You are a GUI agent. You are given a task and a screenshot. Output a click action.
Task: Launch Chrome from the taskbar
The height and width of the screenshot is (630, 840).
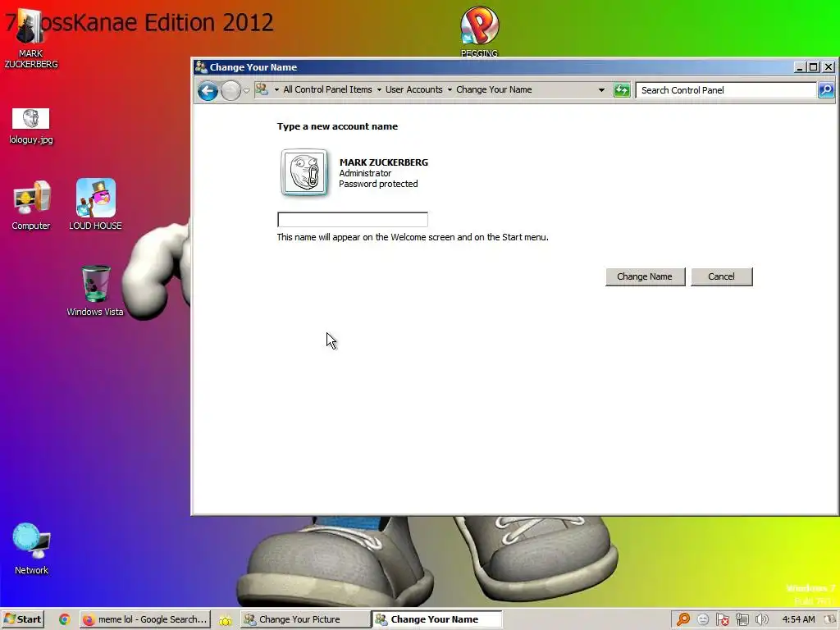tap(65, 619)
